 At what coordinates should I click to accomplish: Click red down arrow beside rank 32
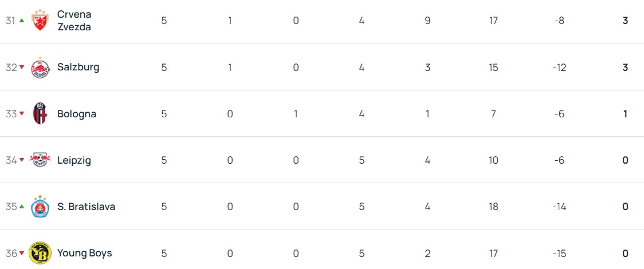click(x=22, y=68)
